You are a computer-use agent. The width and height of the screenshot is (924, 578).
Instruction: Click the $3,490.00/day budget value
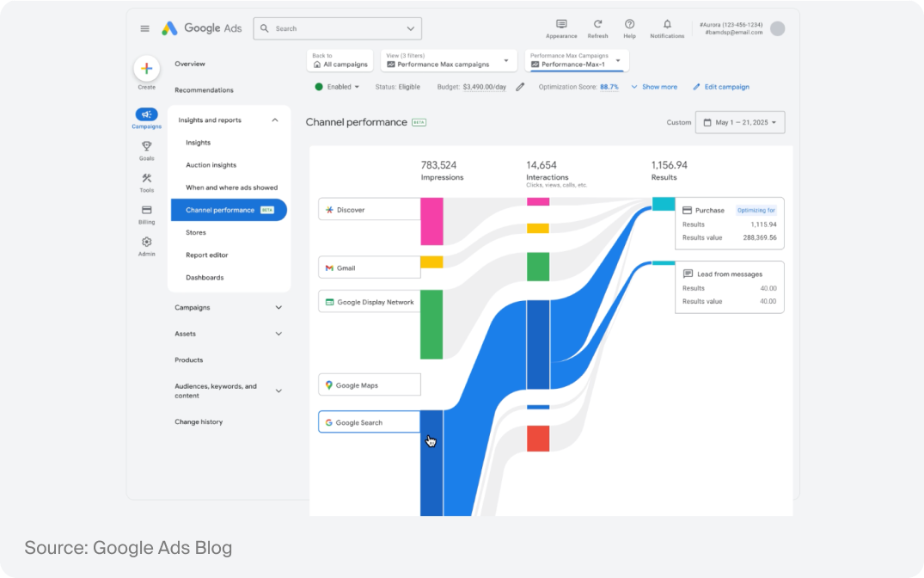tap(485, 87)
